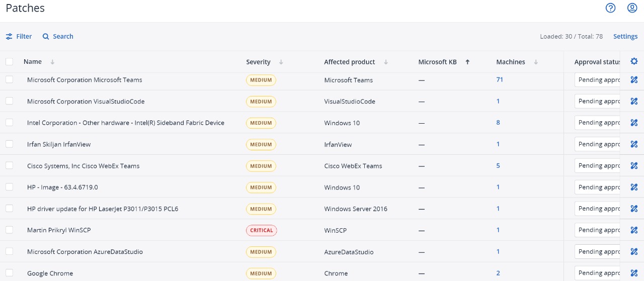The height and width of the screenshot is (281, 644).
Task: Check the Intel Sideband Fabric Device checkbox
Action: [9, 123]
